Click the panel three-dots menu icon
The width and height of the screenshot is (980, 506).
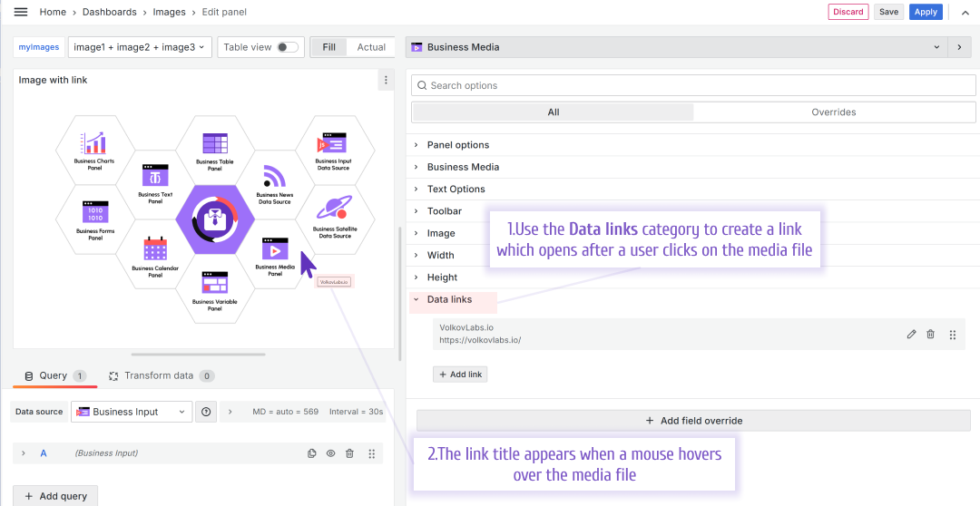(x=386, y=81)
